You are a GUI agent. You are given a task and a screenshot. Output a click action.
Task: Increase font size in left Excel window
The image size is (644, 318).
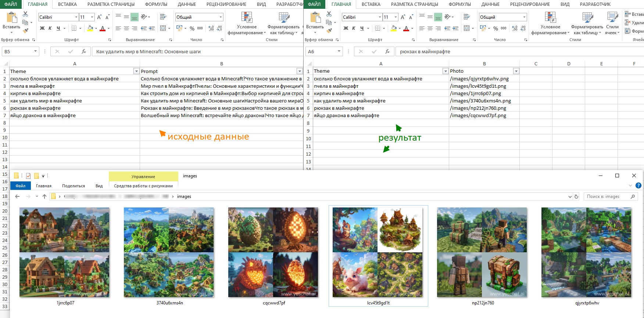[x=99, y=17]
